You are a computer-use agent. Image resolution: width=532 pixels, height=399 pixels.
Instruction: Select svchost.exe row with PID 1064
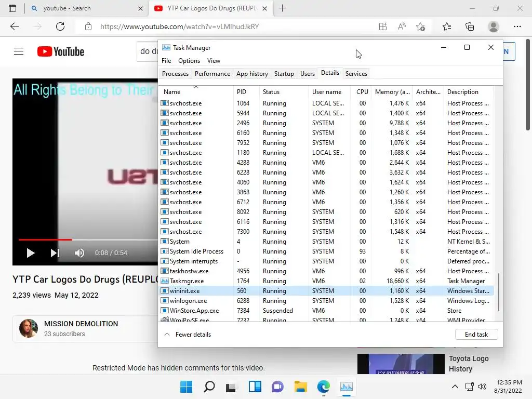point(326,103)
